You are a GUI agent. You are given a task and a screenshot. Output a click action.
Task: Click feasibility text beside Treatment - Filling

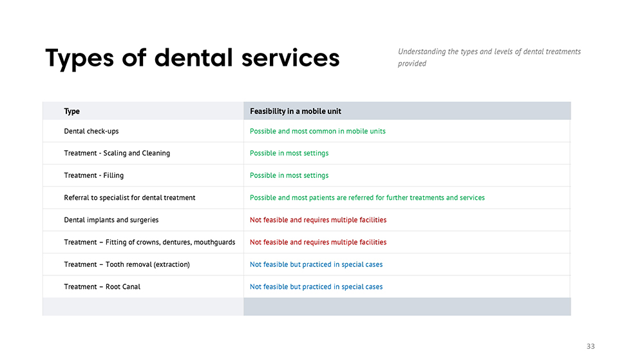289,175
